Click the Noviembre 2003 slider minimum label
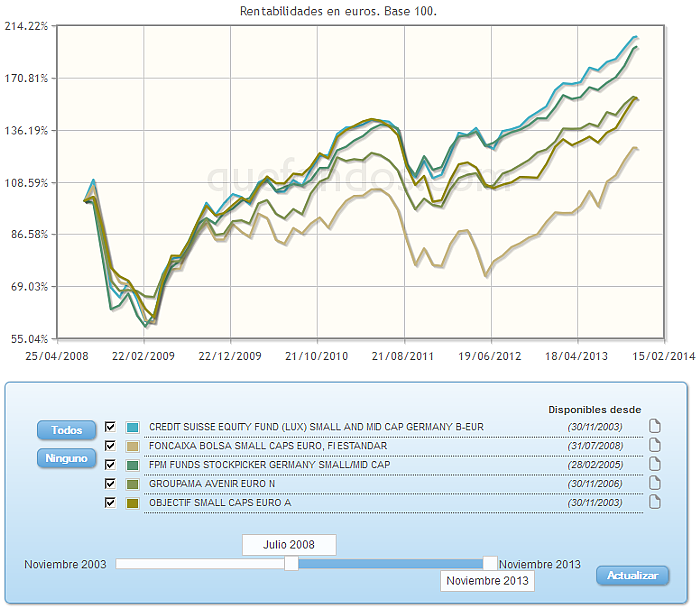The height and width of the screenshot is (608, 700). pyautogui.click(x=65, y=564)
